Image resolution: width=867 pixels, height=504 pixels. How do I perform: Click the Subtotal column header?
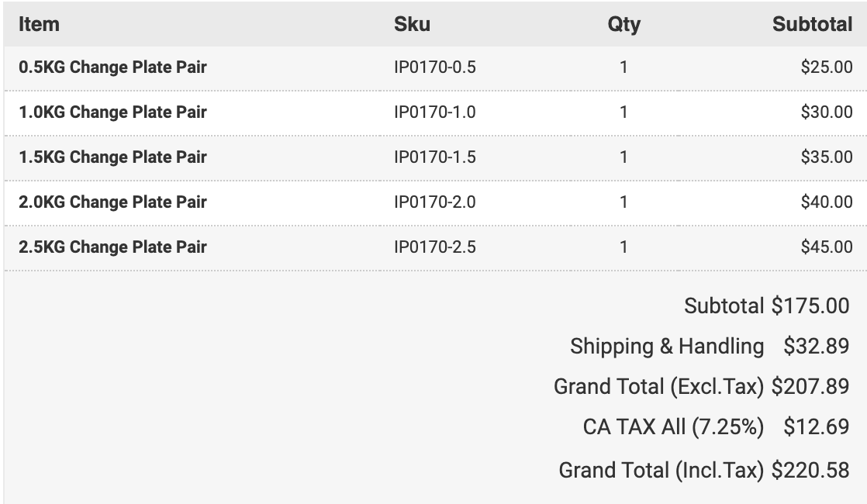[812, 24]
